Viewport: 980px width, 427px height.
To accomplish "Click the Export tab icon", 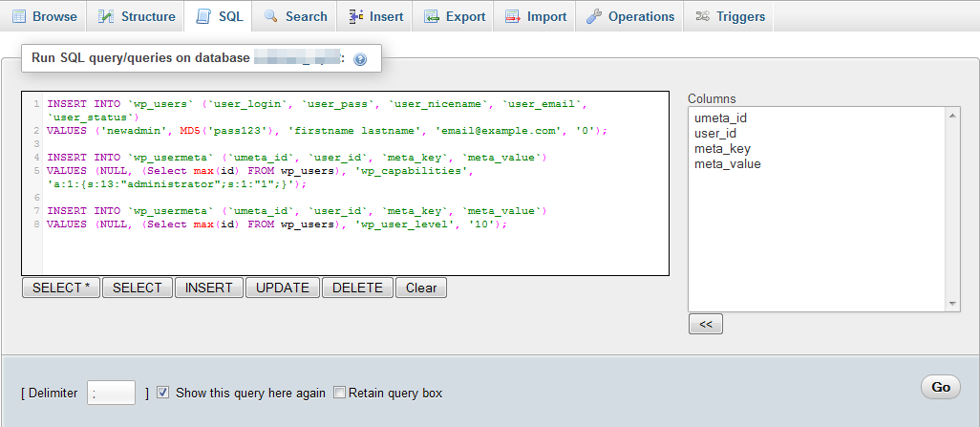I will (432, 16).
